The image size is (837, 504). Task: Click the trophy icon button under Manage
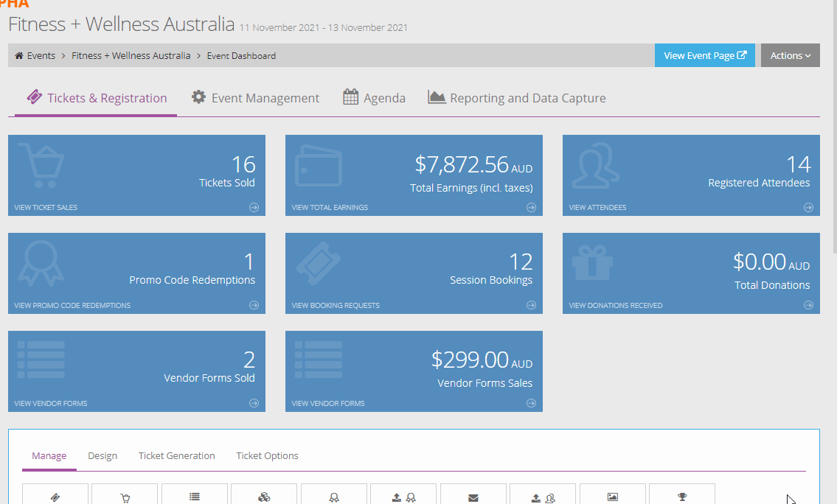pyautogui.click(x=682, y=494)
